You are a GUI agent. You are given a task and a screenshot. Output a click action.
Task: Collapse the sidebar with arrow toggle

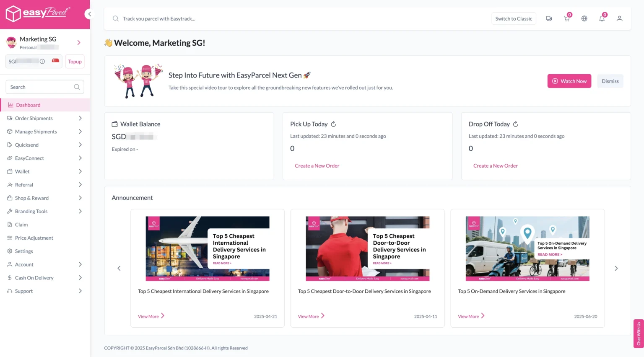(89, 14)
